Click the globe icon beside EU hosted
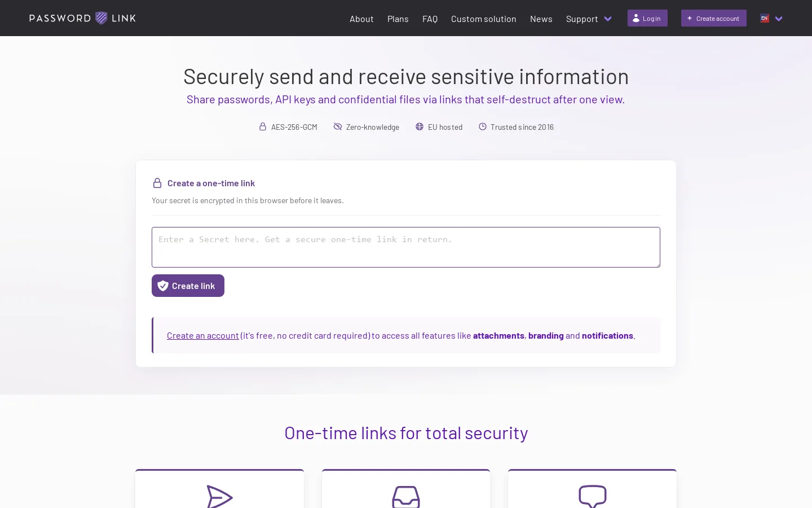The width and height of the screenshot is (812, 508). [x=420, y=126]
